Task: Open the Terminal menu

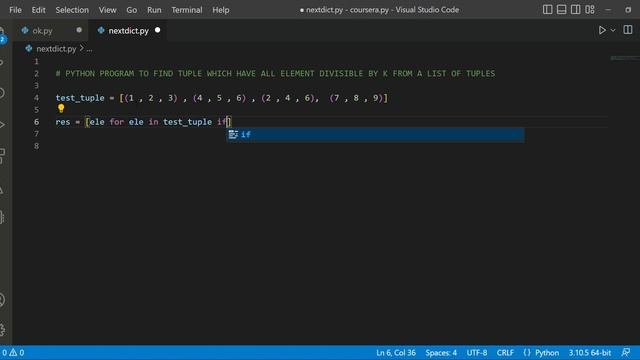Action: (x=187, y=10)
